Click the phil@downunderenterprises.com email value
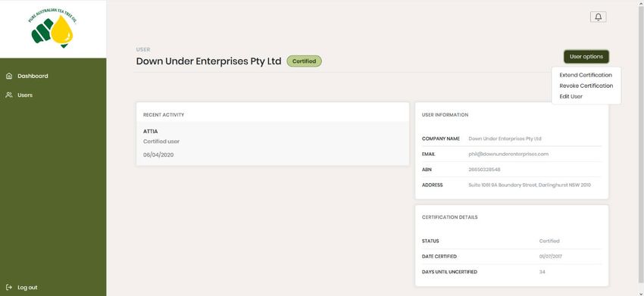 click(x=508, y=154)
